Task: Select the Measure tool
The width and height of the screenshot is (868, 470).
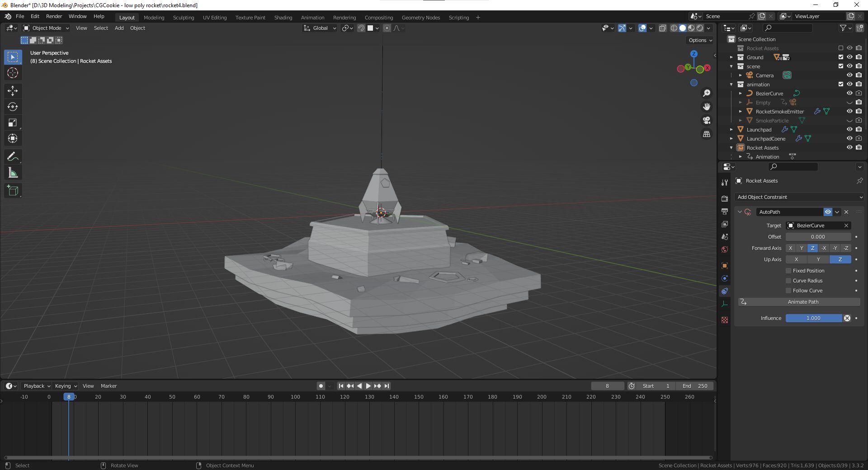Action: tap(13, 173)
